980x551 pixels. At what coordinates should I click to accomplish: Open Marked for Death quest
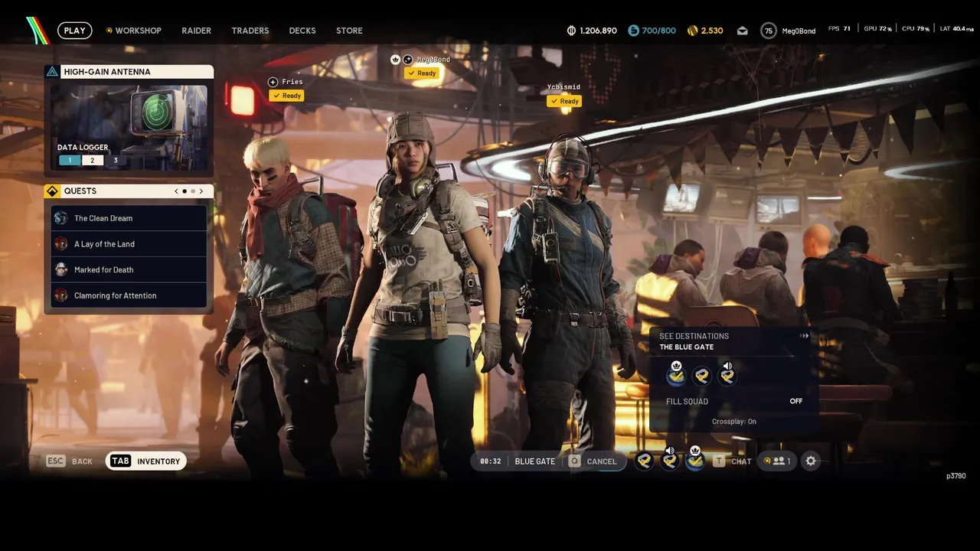click(x=129, y=269)
